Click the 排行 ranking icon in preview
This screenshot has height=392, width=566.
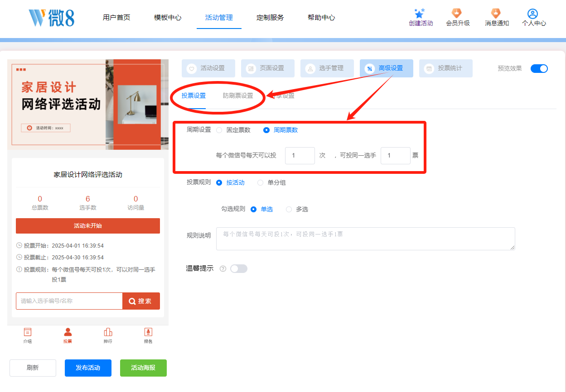pos(108,332)
